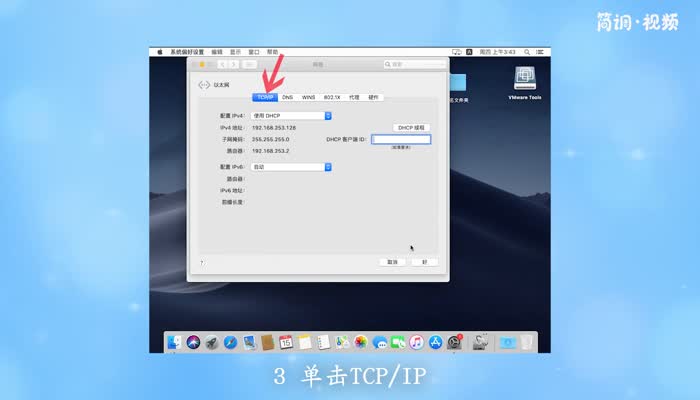The height and width of the screenshot is (400, 700).
Task: Click the help question mark button
Action: [x=202, y=262]
